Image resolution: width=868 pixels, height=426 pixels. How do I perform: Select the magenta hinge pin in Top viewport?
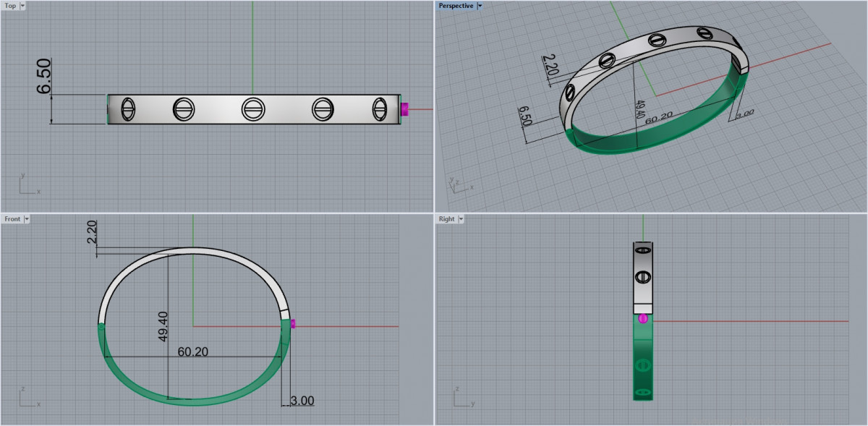click(x=405, y=109)
